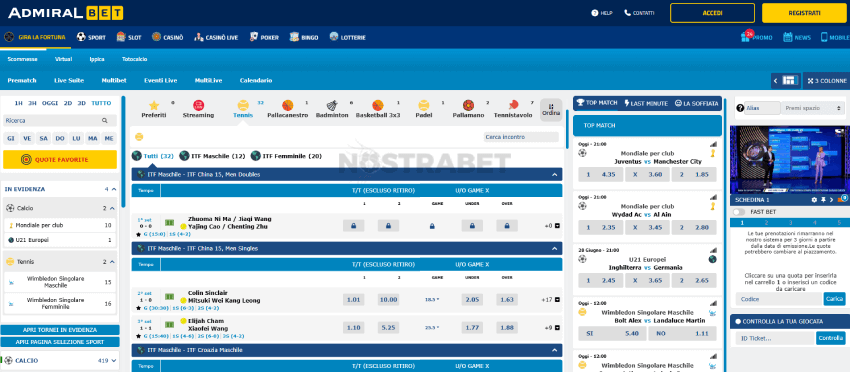Image resolution: width=850 pixels, height=372 pixels.
Task: Click the Registrati button
Action: (x=804, y=13)
